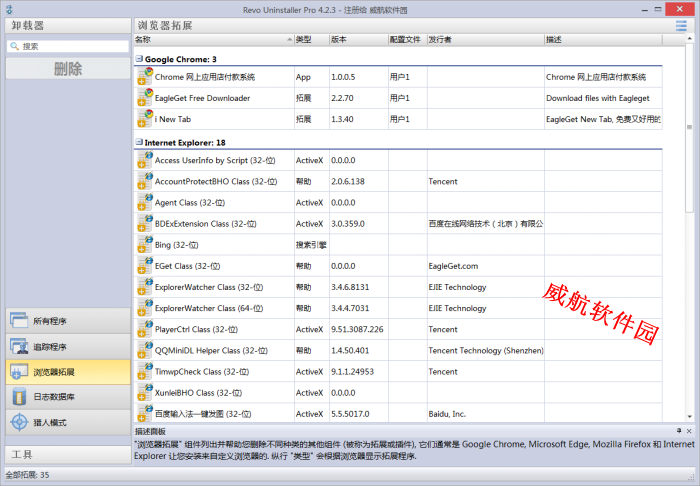This screenshot has width=700, height=486.
Task: Click the AccountProtectBHO Class icon
Action: 145,181
